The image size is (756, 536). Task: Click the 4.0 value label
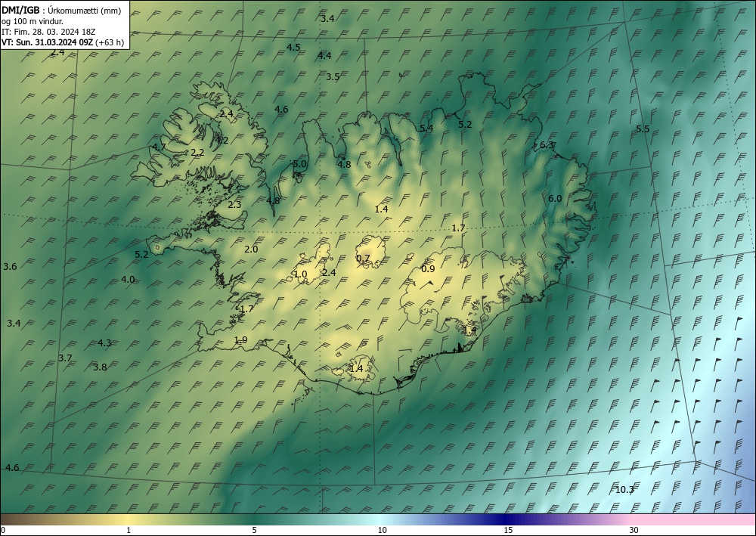pos(127,280)
